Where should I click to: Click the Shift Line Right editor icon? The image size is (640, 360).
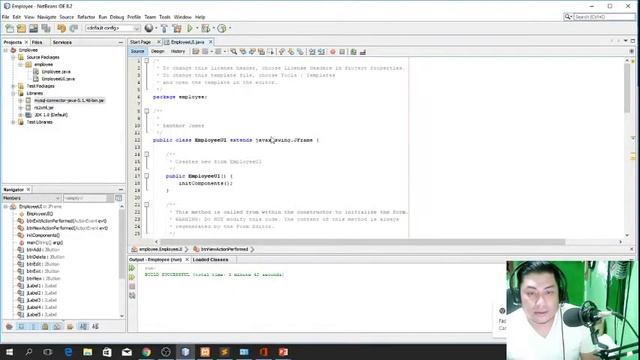tap(322, 52)
